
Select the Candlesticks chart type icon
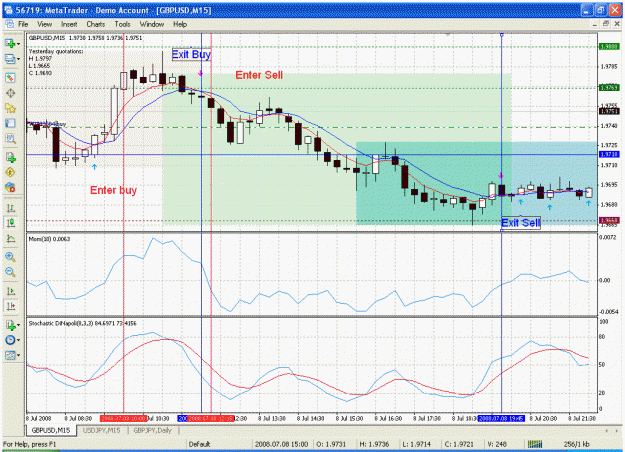[10, 223]
